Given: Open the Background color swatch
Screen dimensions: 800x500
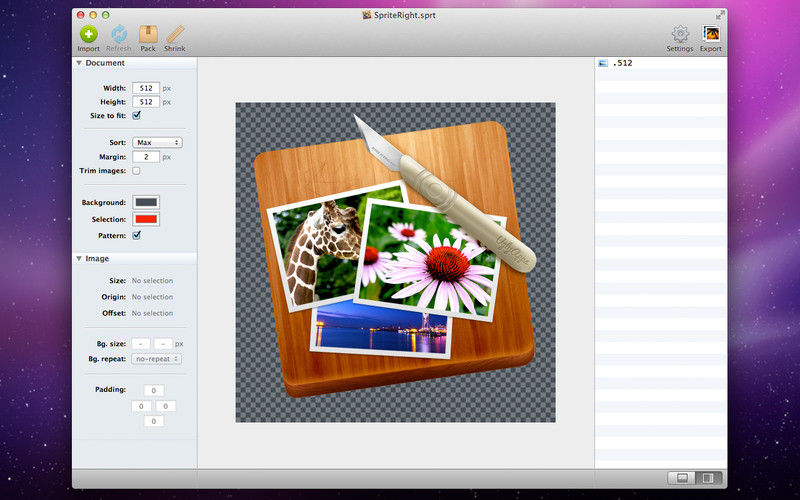Looking at the screenshot, I should 146,202.
